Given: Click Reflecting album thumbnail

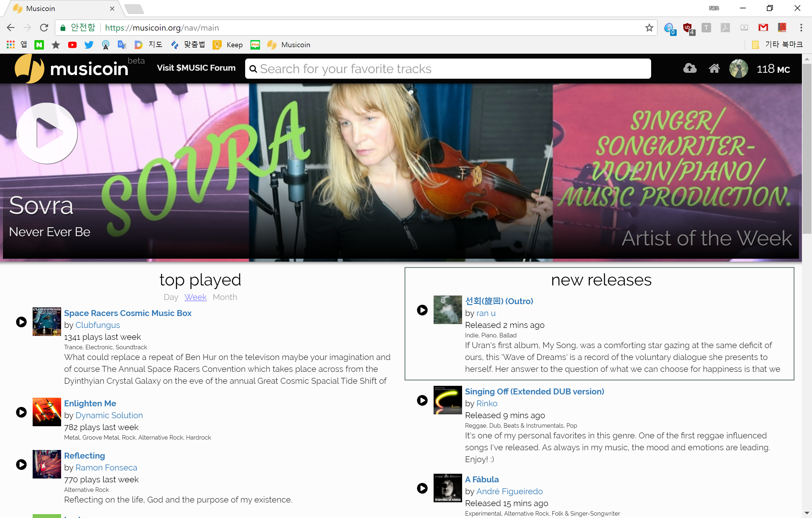Looking at the screenshot, I should (x=47, y=464).
